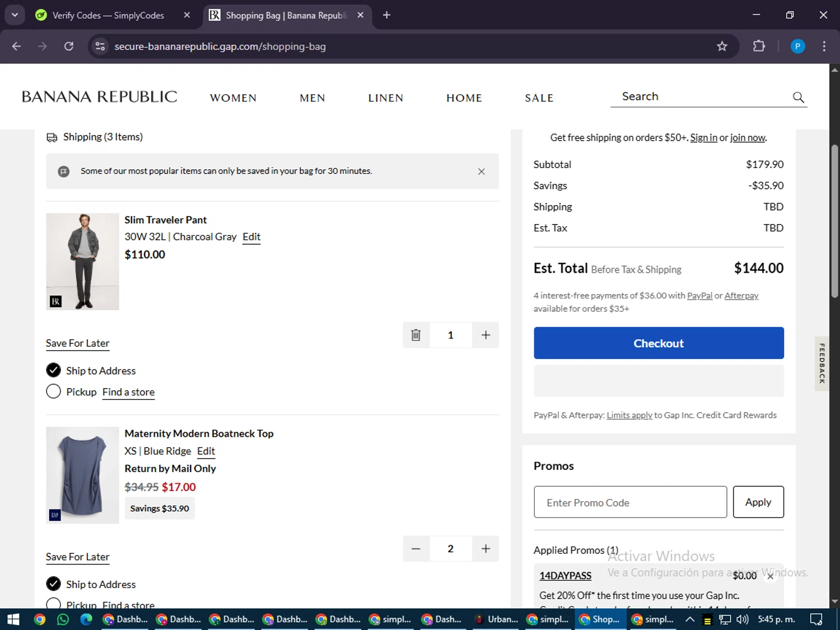
Task: Open the PayPal installment link
Action: (x=699, y=296)
